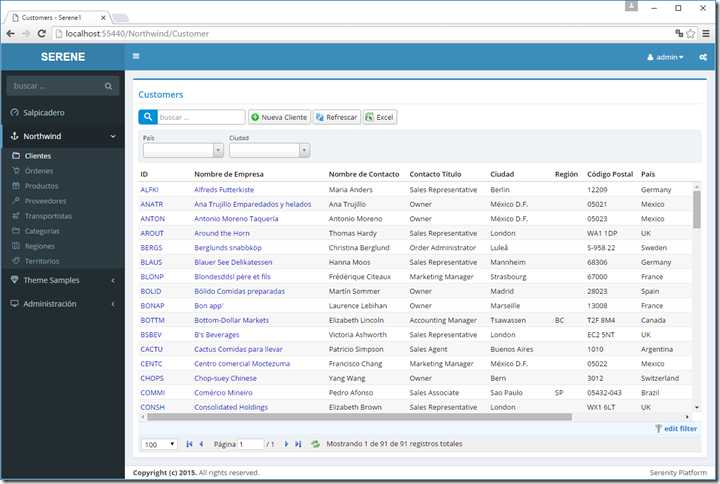720x484 pixels.
Task: Open the settings cogs icon at top right
Action: pyautogui.click(x=703, y=57)
